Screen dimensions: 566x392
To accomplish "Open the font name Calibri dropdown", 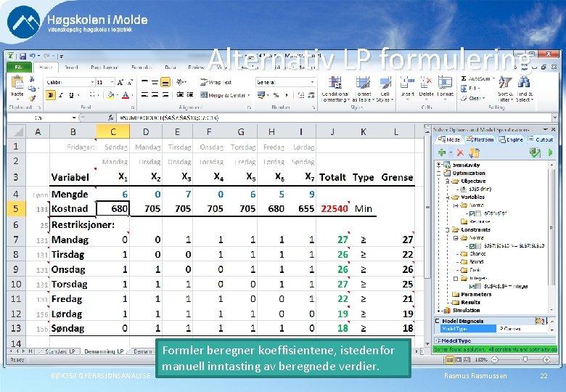I will (92, 82).
